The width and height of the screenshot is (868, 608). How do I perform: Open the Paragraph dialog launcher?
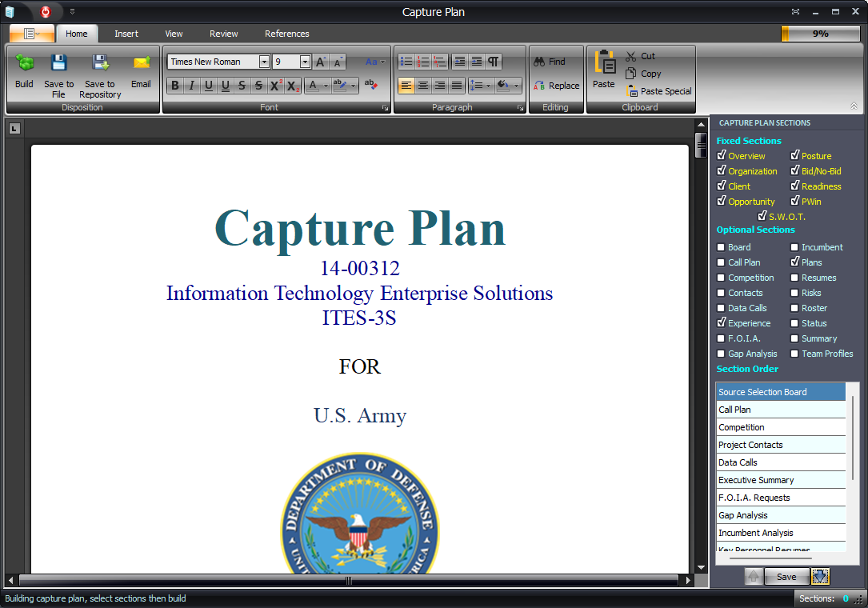[x=520, y=108]
